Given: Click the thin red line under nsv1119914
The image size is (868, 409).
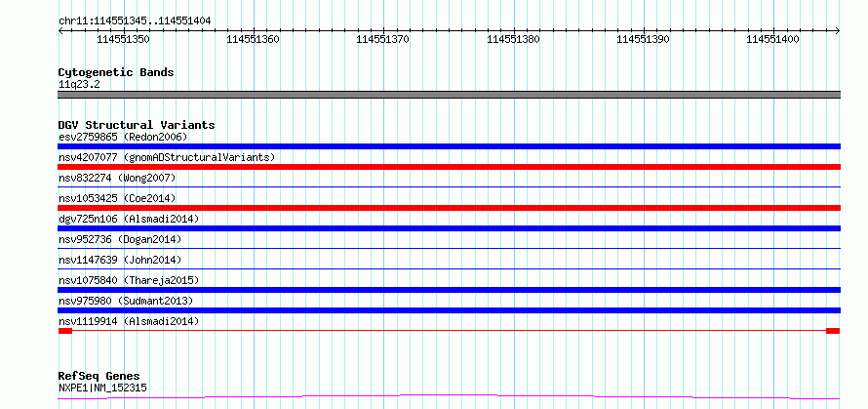Looking at the screenshot, I should click(449, 331).
